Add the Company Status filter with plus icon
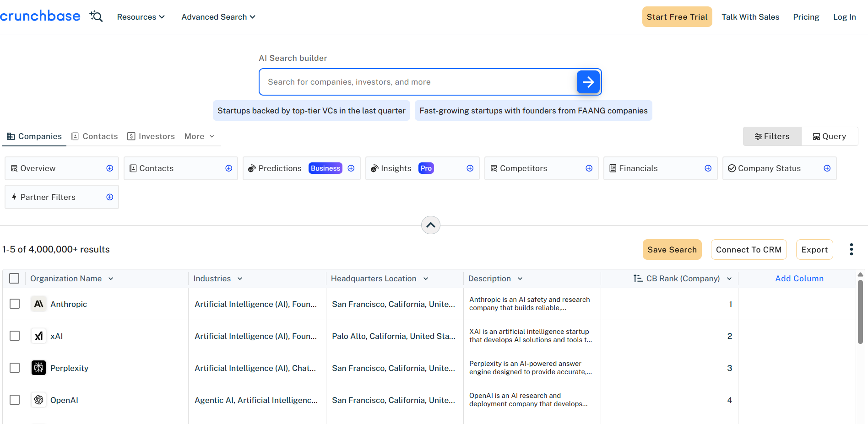The height and width of the screenshot is (424, 868). point(827,168)
